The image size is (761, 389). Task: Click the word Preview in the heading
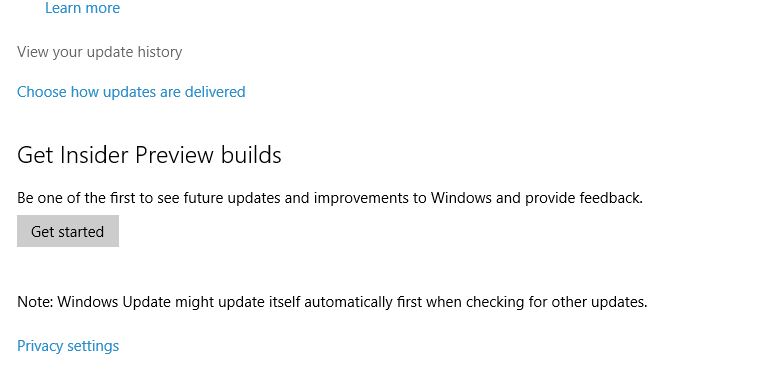click(174, 155)
